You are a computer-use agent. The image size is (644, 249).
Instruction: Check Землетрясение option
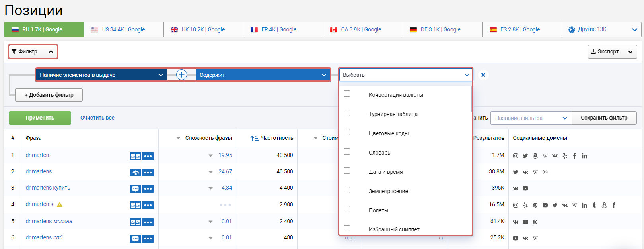347,190
